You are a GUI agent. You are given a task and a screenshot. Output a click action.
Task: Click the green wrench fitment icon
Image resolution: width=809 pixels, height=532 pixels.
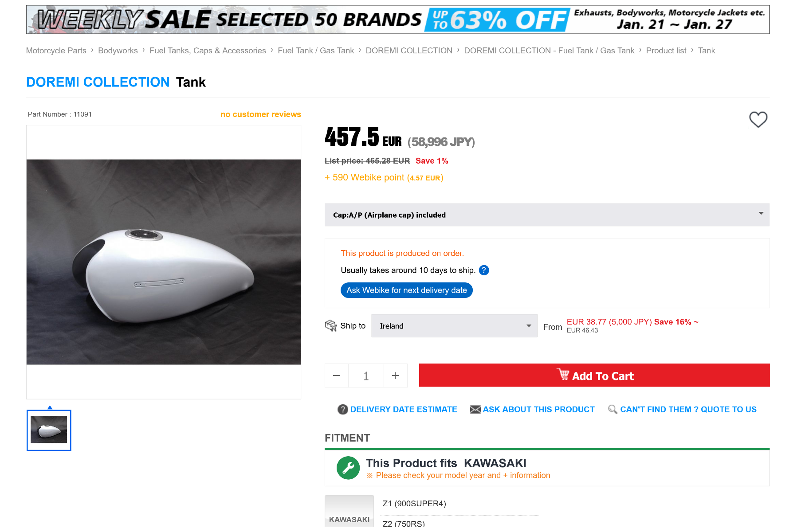click(348, 468)
